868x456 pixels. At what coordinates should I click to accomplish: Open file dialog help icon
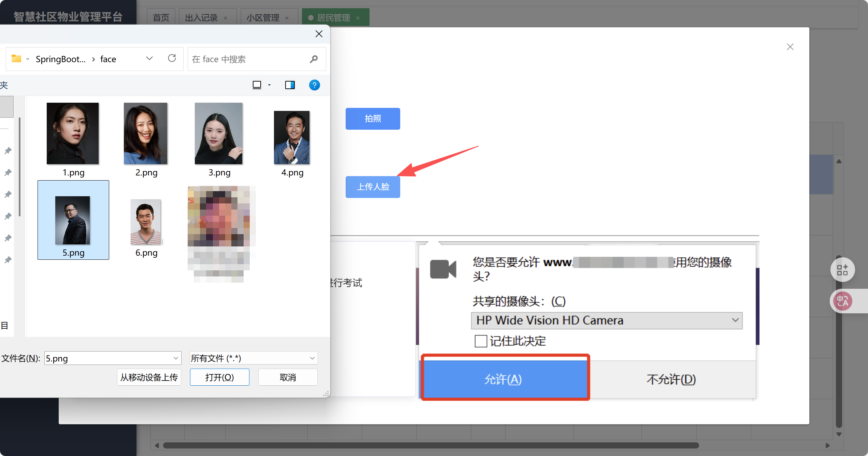click(314, 85)
